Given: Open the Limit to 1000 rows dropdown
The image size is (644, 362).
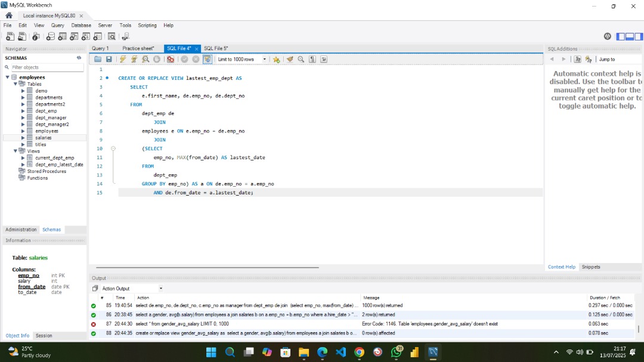Looking at the screenshot, I should (265, 59).
